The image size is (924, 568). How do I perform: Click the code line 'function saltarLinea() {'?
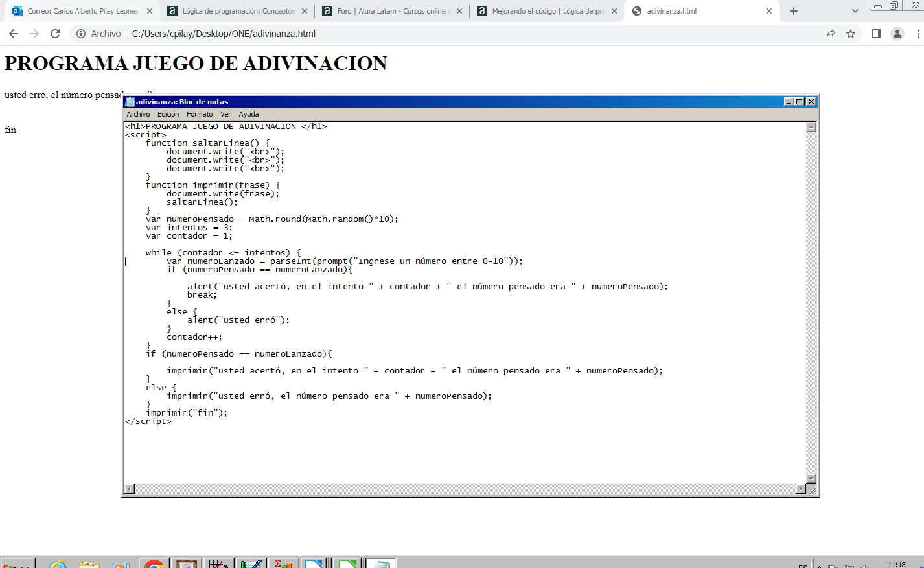tap(207, 143)
